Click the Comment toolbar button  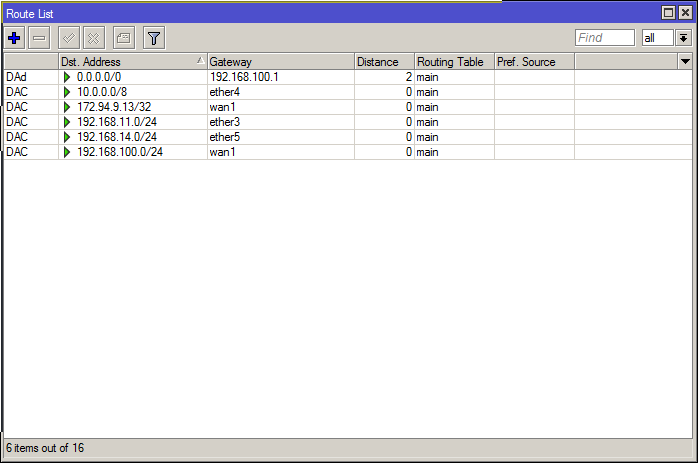(123, 38)
